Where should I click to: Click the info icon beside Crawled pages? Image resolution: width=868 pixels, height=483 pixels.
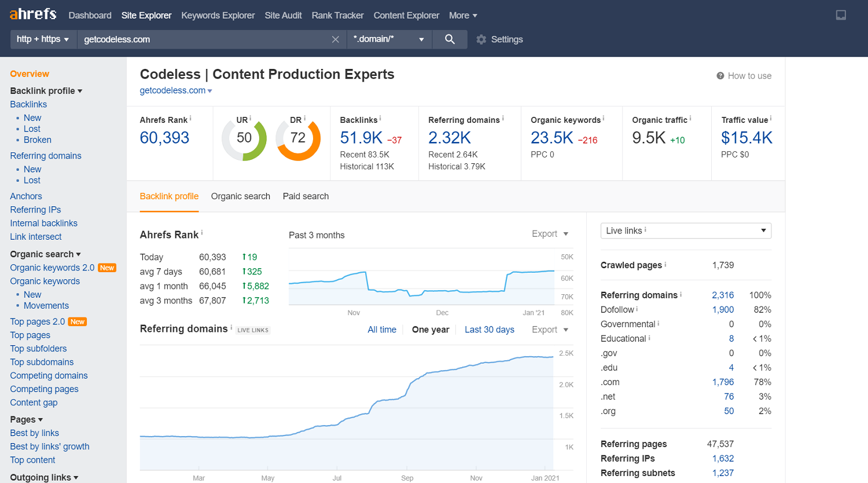[x=665, y=264]
